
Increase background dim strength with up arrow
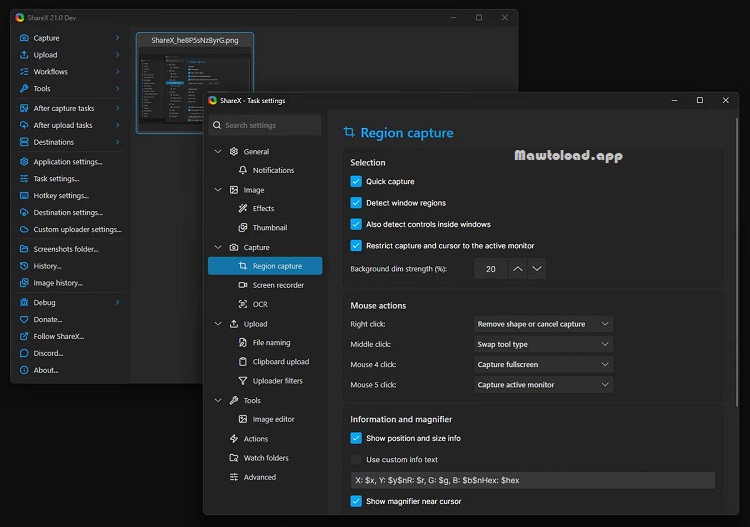[518, 269]
